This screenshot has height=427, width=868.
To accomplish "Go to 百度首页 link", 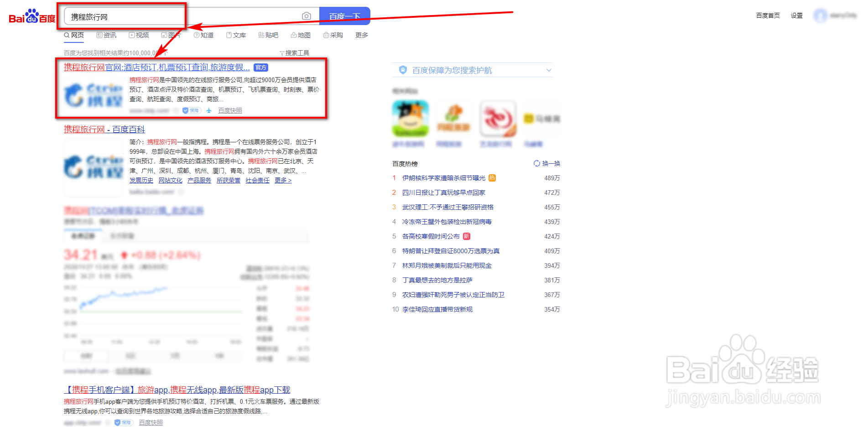I will [768, 16].
